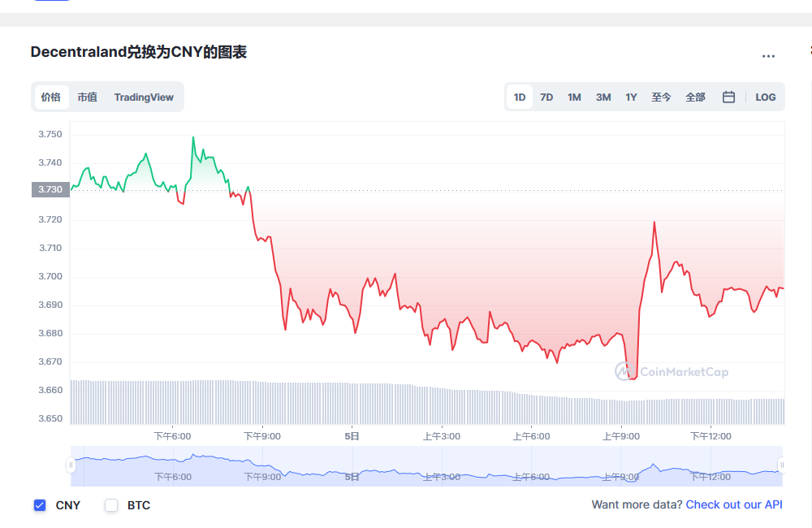Click the 3.750 y-axis label
Image resolution: width=812 pixels, height=528 pixels.
tap(50, 134)
